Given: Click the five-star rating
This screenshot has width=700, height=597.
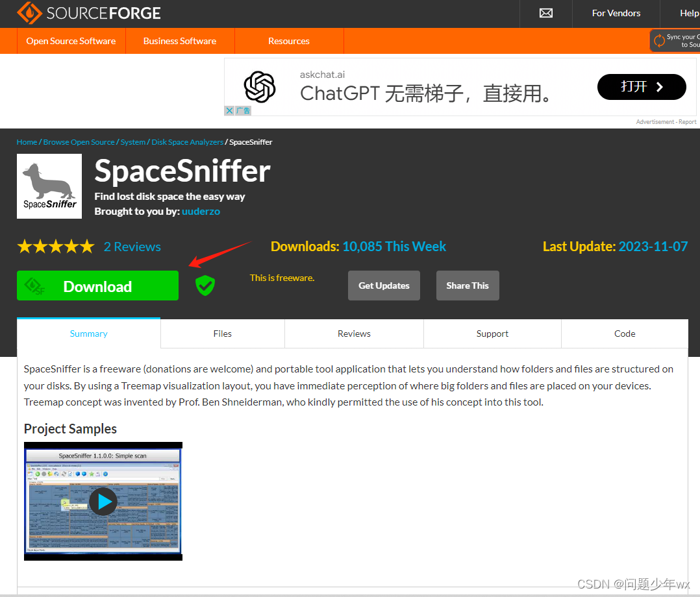Looking at the screenshot, I should coord(56,247).
